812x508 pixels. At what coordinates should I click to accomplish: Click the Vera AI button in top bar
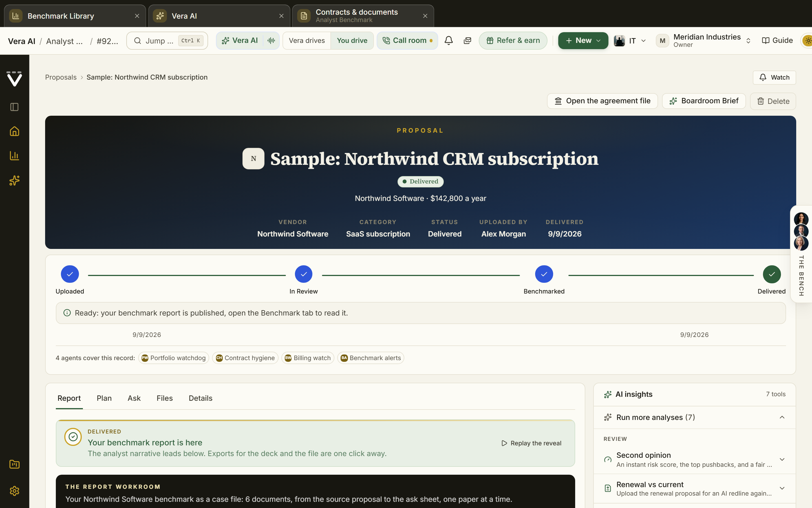(x=240, y=41)
